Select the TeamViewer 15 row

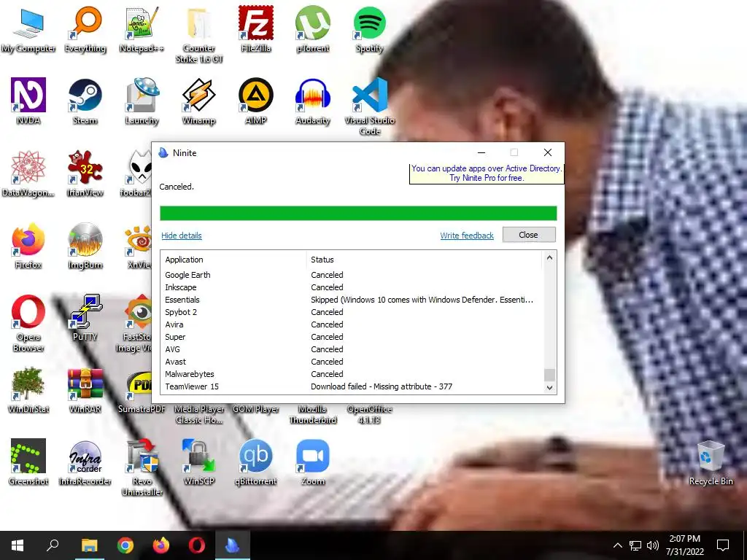[352, 386]
